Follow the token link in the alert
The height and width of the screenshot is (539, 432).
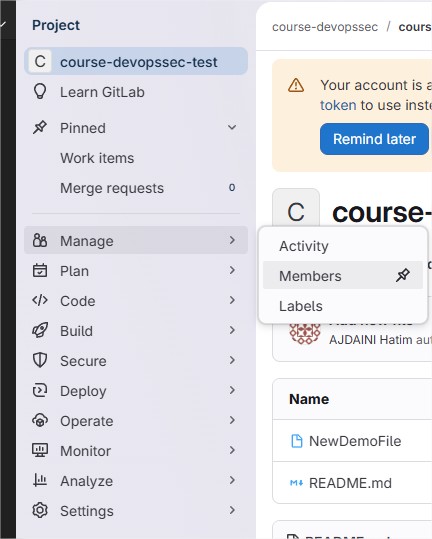pos(338,105)
